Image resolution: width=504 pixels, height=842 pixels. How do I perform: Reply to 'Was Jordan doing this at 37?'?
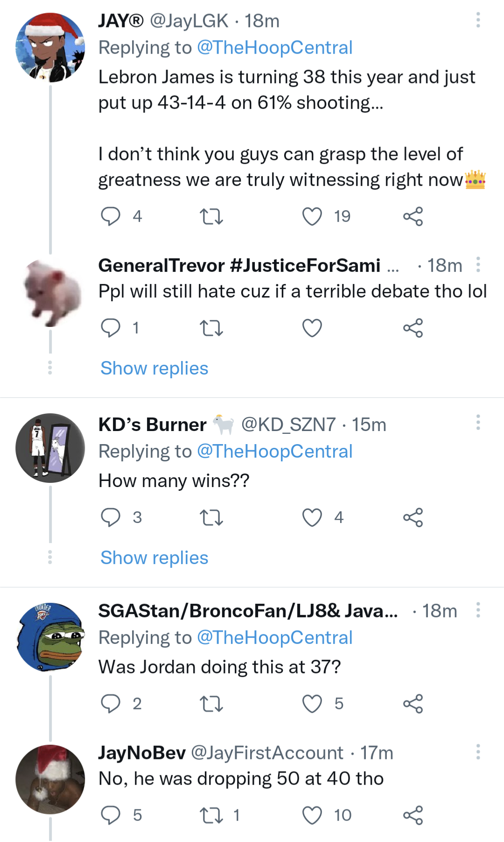point(111,704)
